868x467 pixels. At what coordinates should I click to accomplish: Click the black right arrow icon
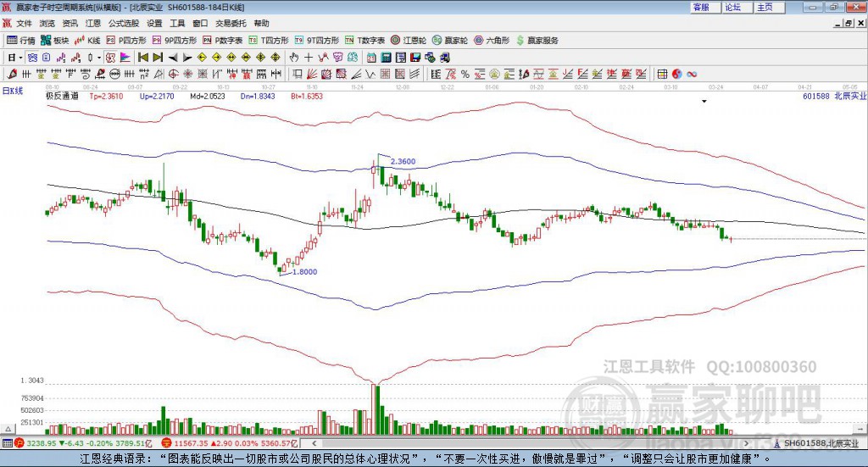coord(187,58)
